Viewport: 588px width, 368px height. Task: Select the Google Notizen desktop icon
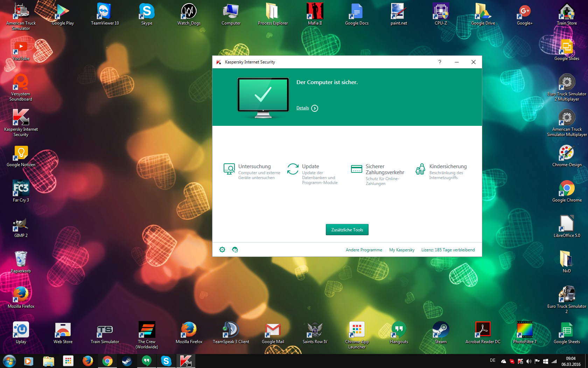click(x=21, y=156)
